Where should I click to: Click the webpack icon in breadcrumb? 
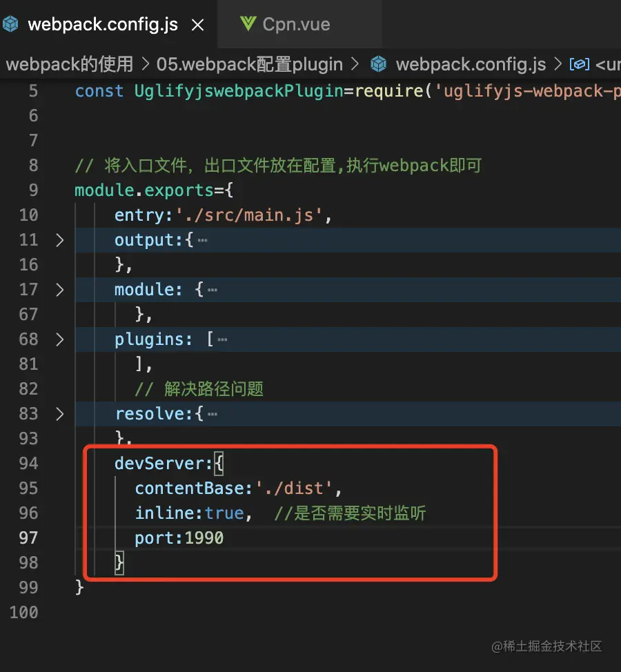click(378, 64)
